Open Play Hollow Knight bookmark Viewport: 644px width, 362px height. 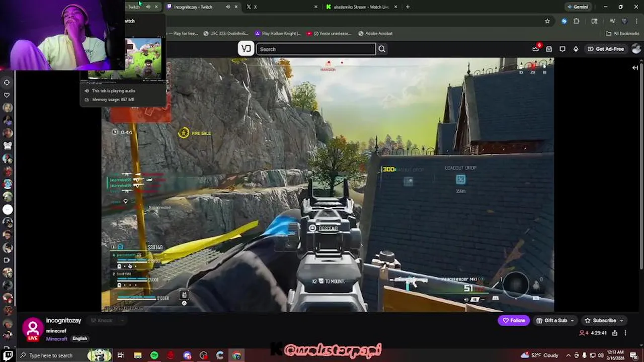[x=278, y=34]
